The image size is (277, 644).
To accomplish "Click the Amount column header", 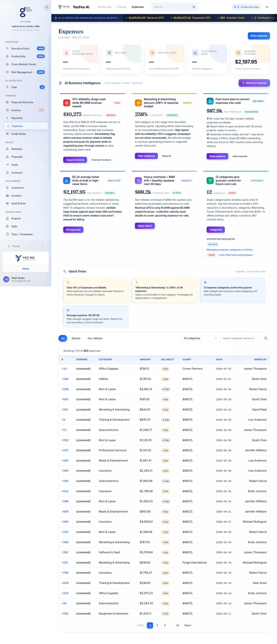I will 145,359.
